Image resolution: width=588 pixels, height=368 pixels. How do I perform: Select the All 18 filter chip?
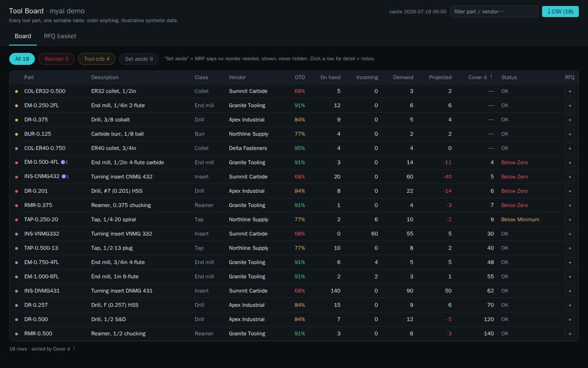22,59
